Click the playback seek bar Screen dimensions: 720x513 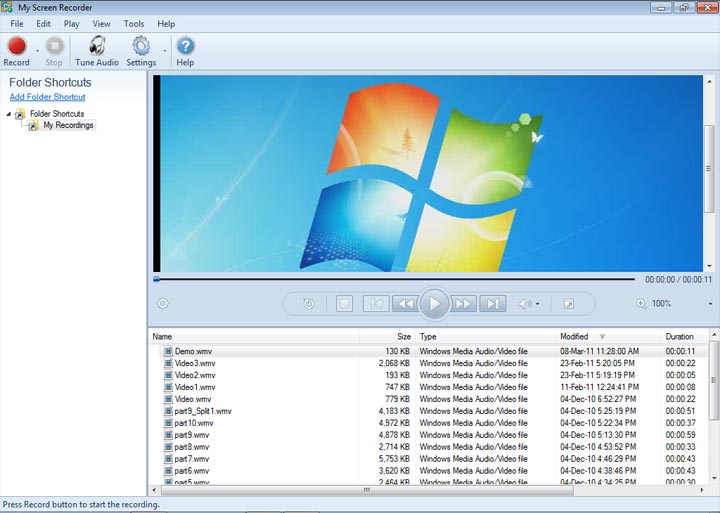[395, 279]
